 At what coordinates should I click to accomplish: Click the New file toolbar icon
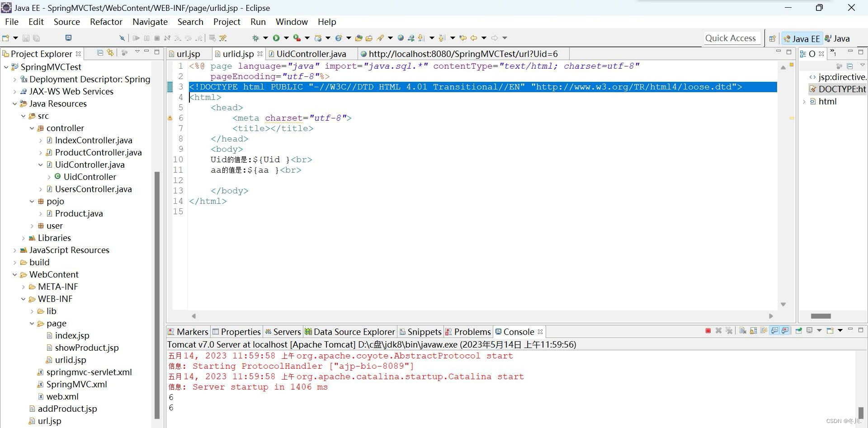pyautogui.click(x=5, y=38)
